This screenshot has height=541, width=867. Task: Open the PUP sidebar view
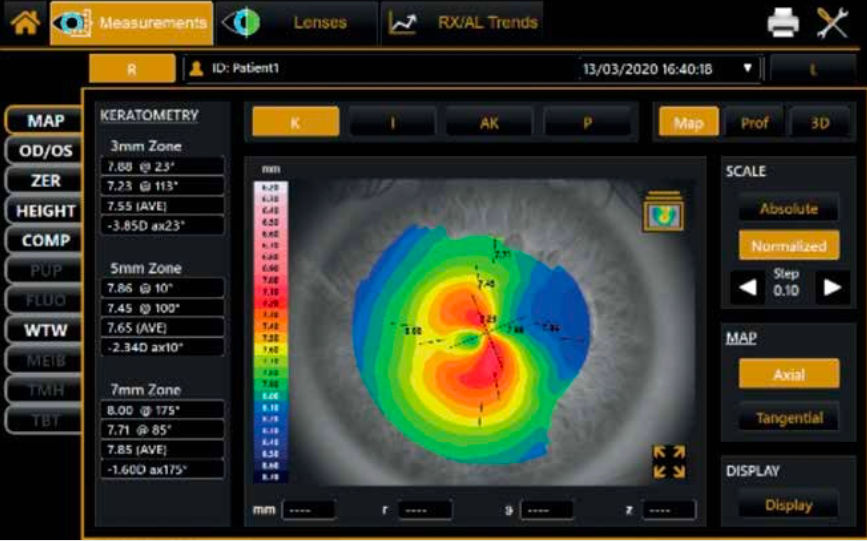pos(44,270)
